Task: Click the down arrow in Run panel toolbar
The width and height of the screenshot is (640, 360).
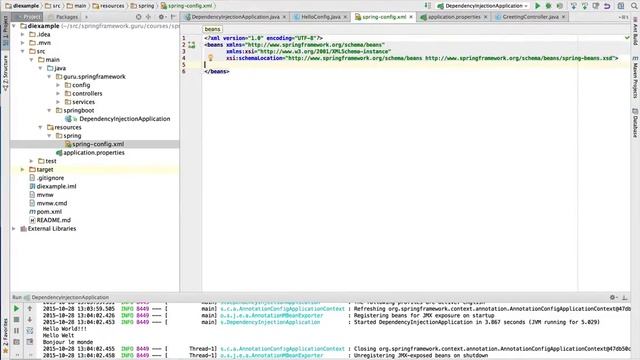Action: coord(30,320)
